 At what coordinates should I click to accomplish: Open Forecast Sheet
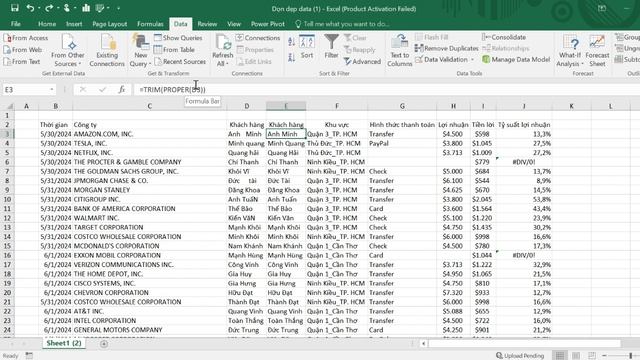(597, 51)
